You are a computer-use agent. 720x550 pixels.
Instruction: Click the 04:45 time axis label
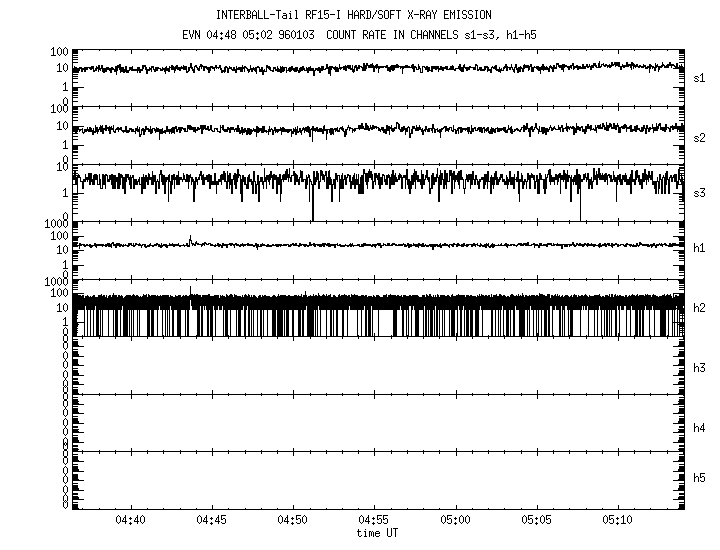pos(211,521)
